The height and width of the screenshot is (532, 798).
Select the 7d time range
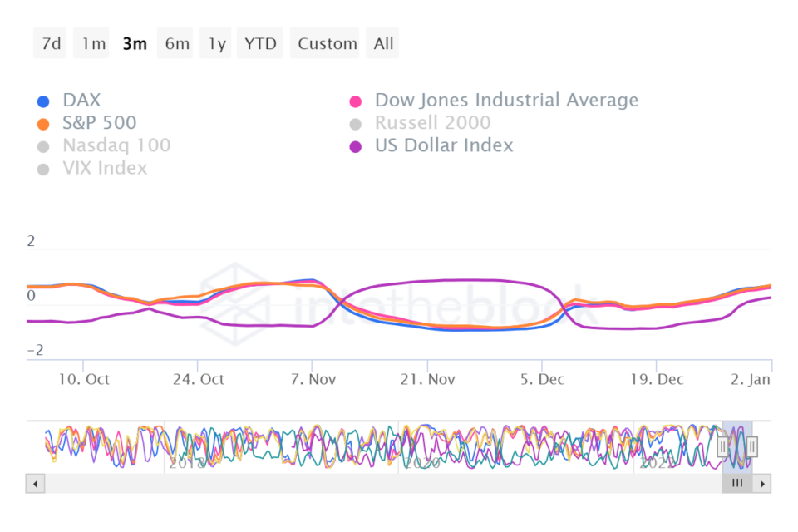click(x=51, y=43)
